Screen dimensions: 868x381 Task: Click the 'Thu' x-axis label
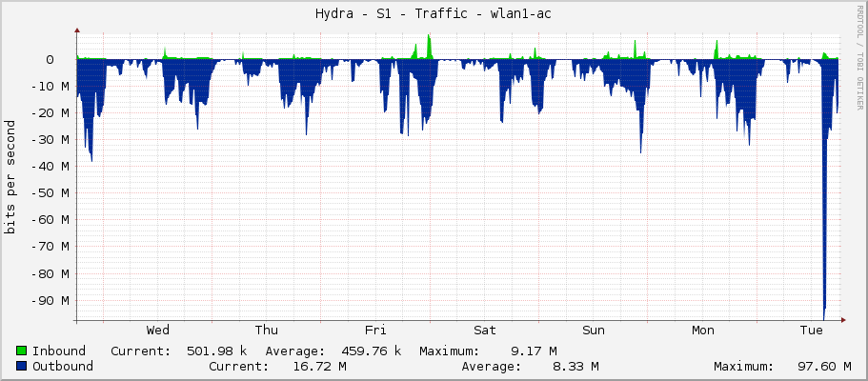[x=266, y=331]
